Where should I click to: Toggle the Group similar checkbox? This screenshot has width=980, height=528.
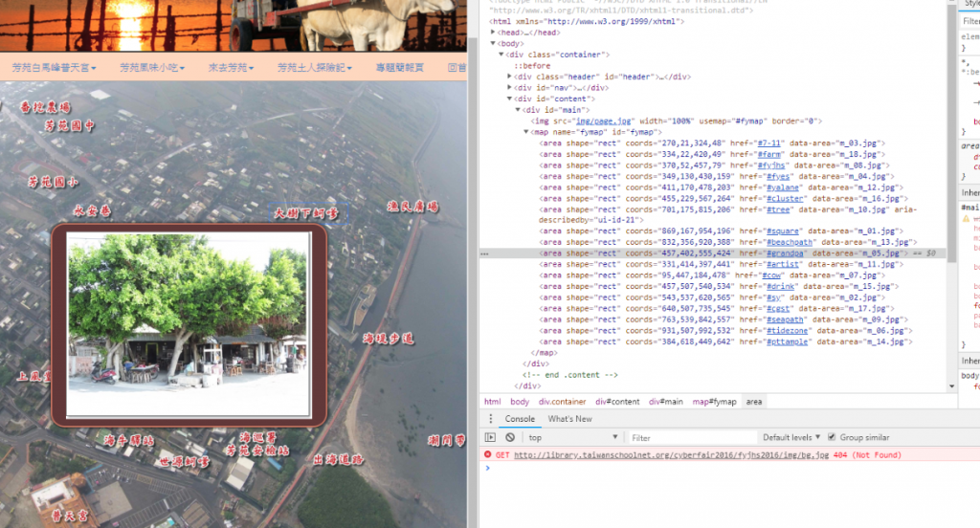tap(832, 437)
